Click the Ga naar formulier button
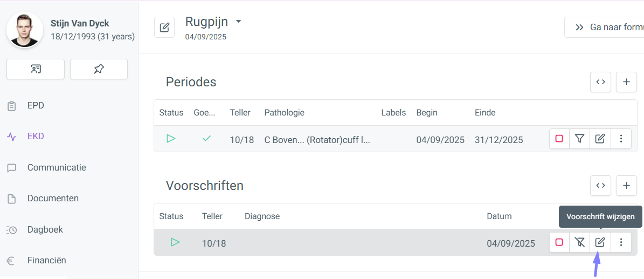 pos(604,28)
